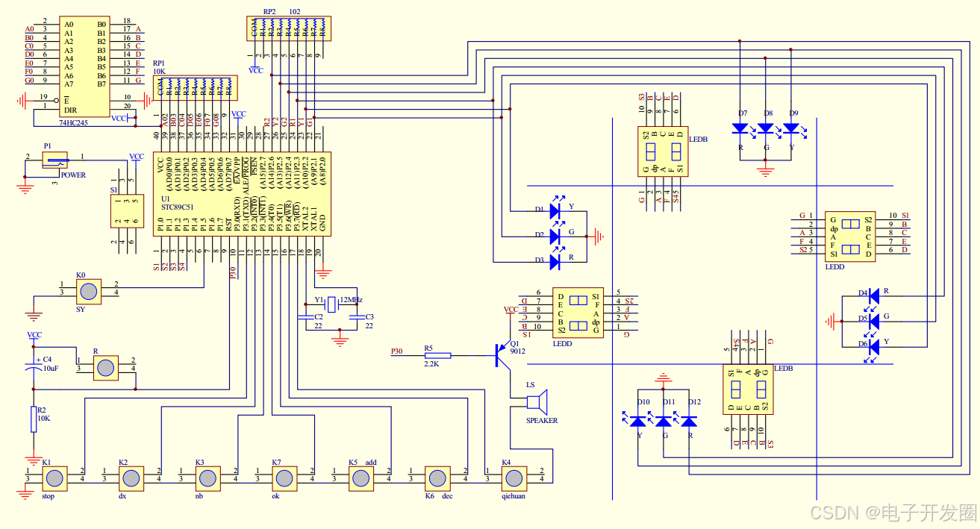This screenshot has height=529, width=980.
Task: Select the D1 LED symbol
Action: [x=555, y=211]
